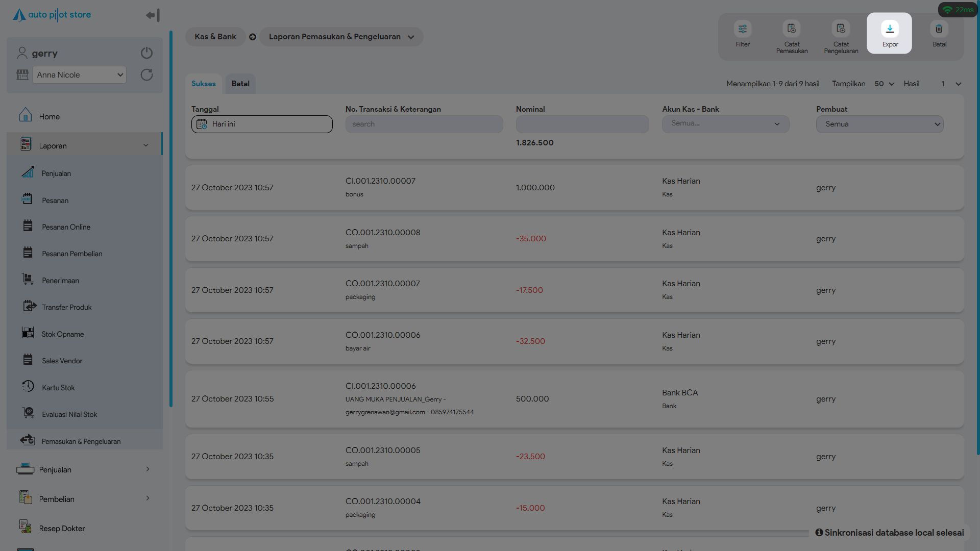Open the Tampilkan 50 rows dropdown

(x=884, y=84)
